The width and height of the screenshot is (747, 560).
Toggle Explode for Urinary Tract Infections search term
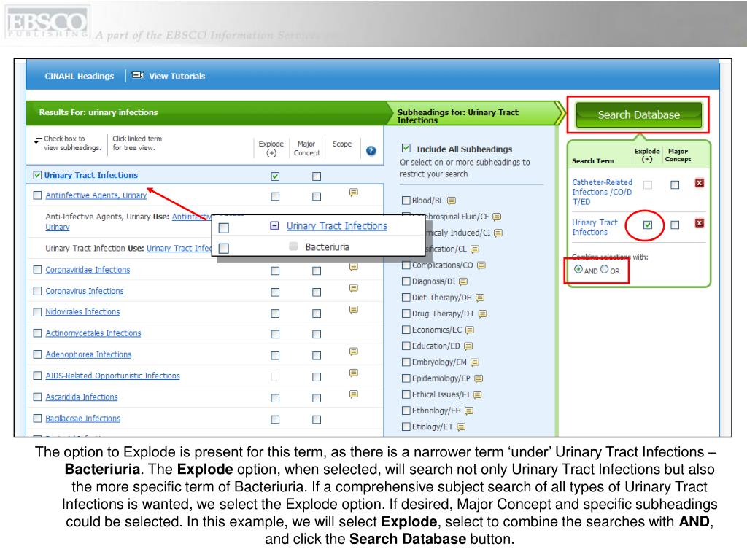(x=648, y=225)
